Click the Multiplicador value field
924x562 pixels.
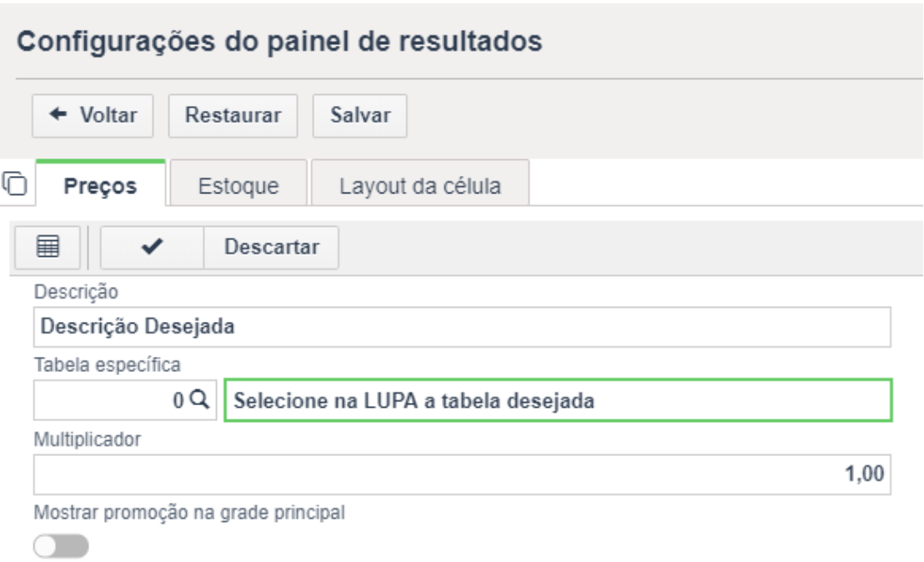(x=462, y=474)
